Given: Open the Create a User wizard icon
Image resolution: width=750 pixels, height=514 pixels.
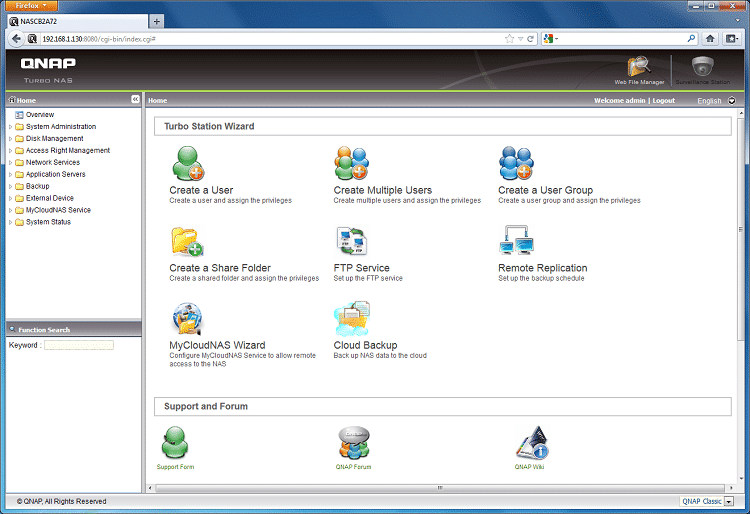Looking at the screenshot, I should (188, 163).
